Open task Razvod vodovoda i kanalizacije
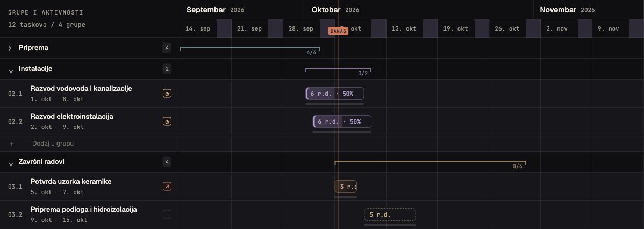 (81, 88)
